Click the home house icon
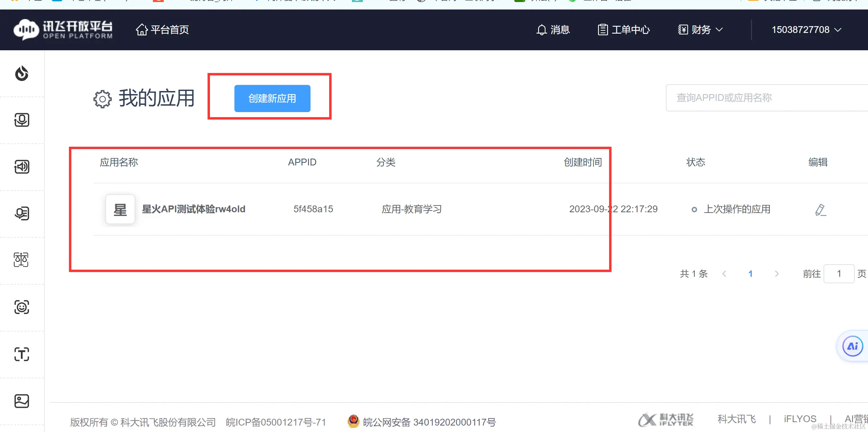The image size is (868, 432). point(142,30)
